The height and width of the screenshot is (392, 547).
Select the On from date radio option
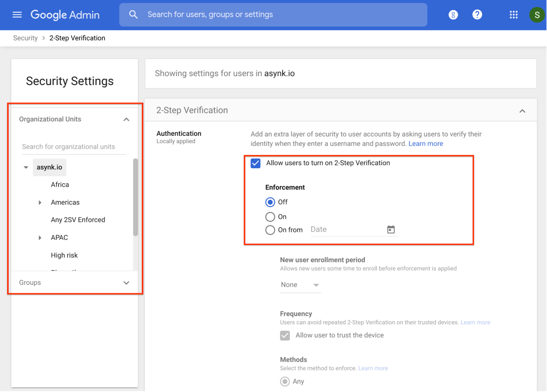pos(270,230)
